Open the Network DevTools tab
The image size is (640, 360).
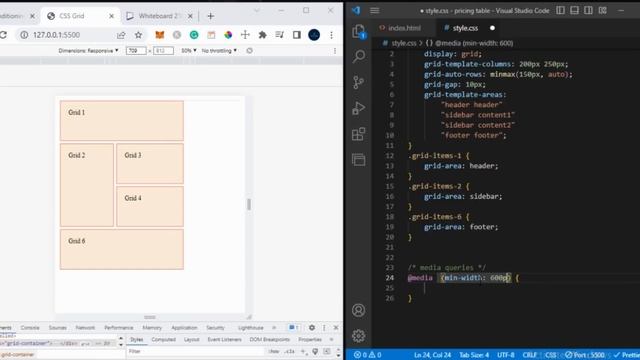point(85,327)
